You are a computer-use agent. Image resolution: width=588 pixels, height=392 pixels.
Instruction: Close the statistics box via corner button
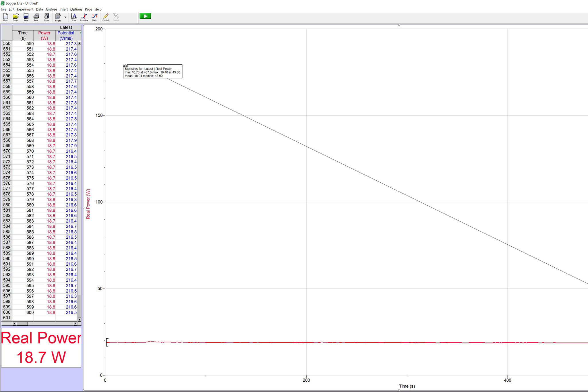[x=124, y=66]
